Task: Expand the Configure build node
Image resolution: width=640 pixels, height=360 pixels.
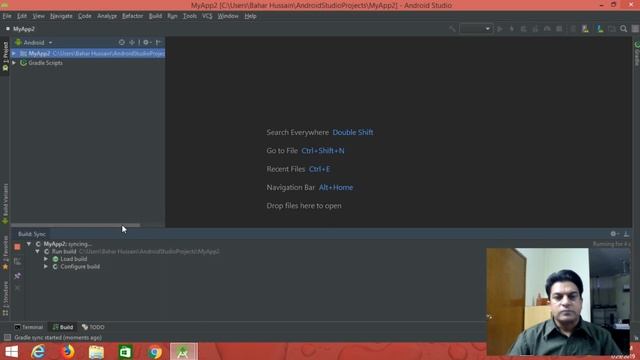Action: (46, 267)
